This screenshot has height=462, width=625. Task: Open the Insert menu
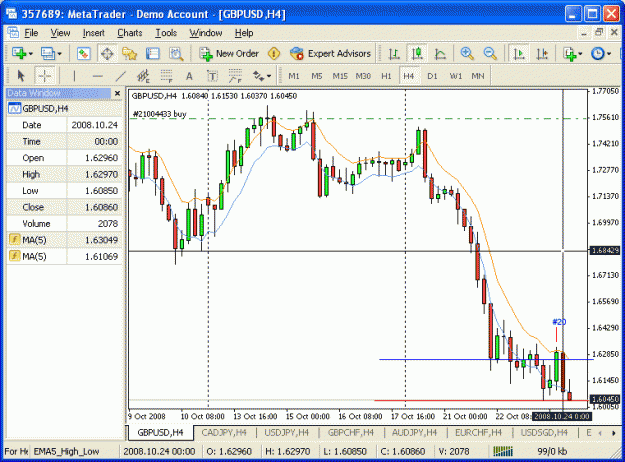pyautogui.click(x=93, y=33)
